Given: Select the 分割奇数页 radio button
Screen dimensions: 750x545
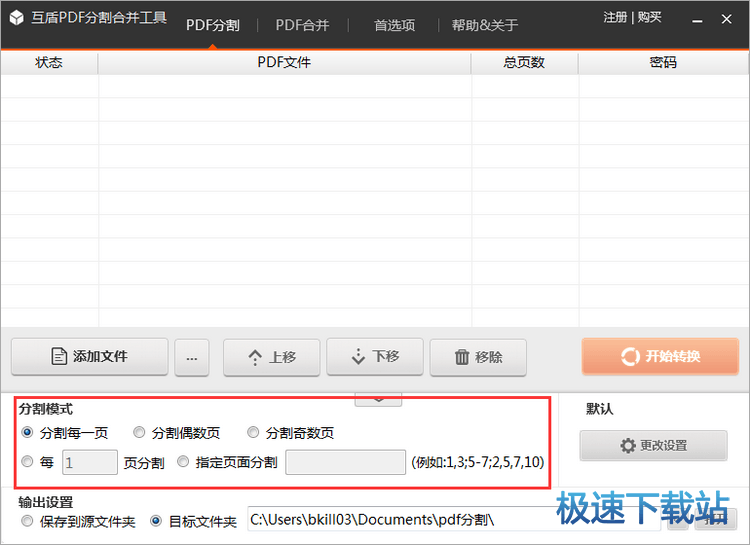Looking at the screenshot, I should 253,433.
